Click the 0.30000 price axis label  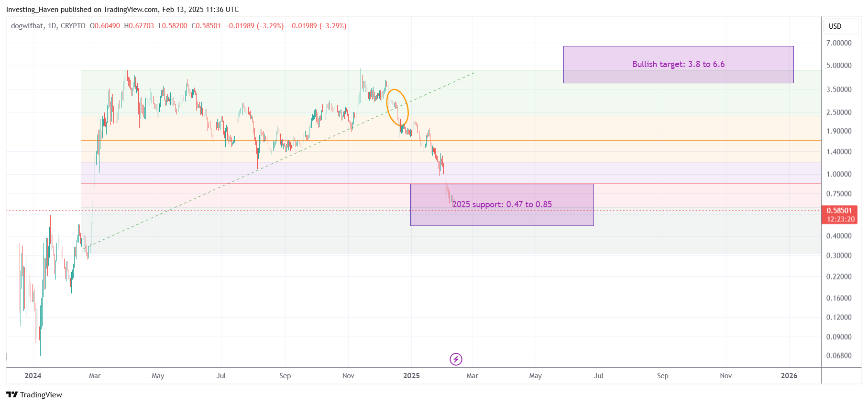[x=839, y=256]
